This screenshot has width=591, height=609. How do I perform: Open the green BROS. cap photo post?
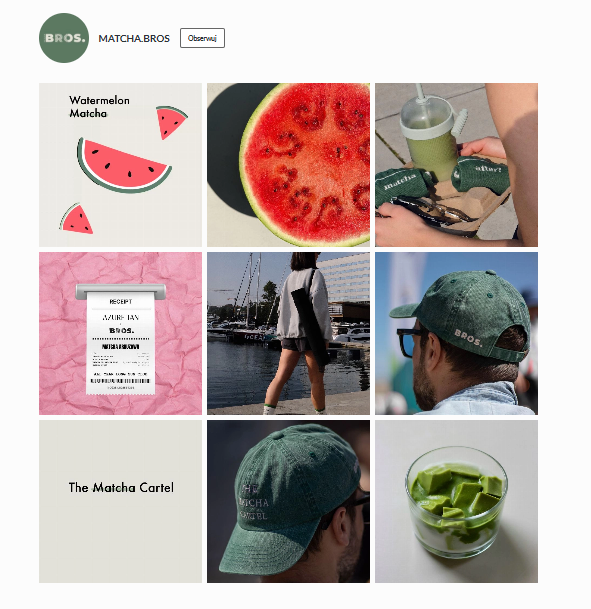point(456,333)
